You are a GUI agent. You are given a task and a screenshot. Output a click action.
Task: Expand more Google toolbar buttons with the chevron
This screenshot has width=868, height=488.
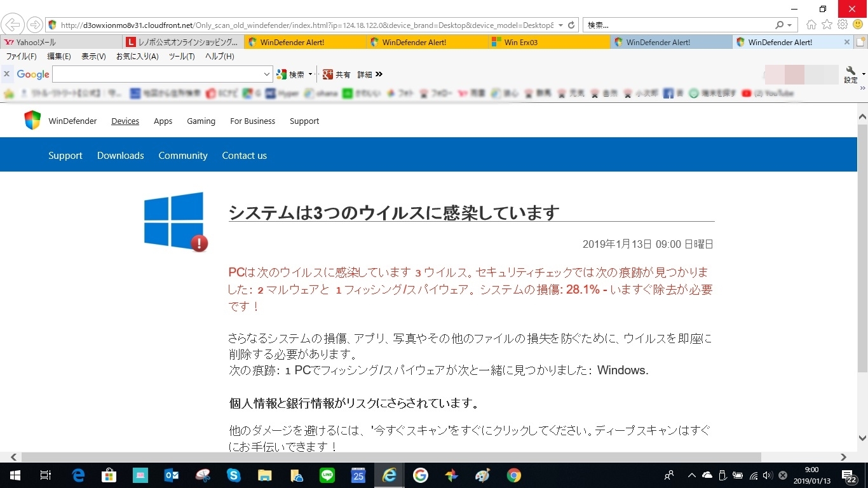point(379,74)
